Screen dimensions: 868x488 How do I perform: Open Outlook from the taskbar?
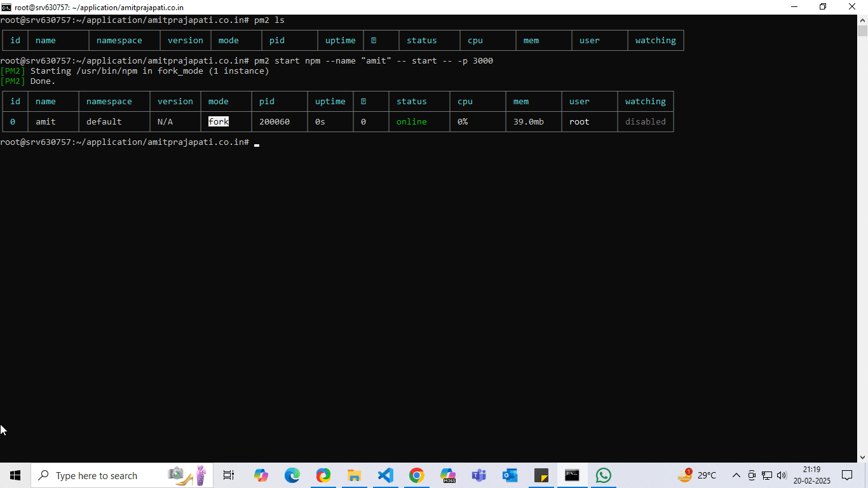pyautogui.click(x=510, y=475)
